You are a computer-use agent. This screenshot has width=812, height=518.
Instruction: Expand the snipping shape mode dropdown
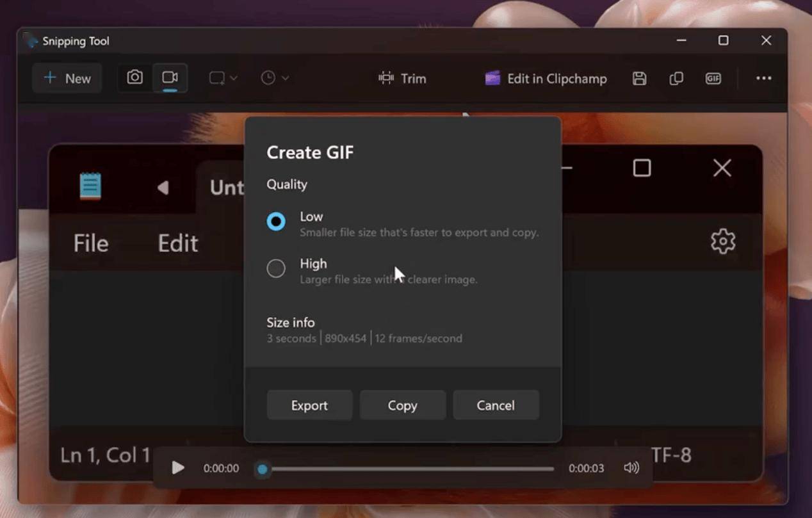(x=223, y=78)
